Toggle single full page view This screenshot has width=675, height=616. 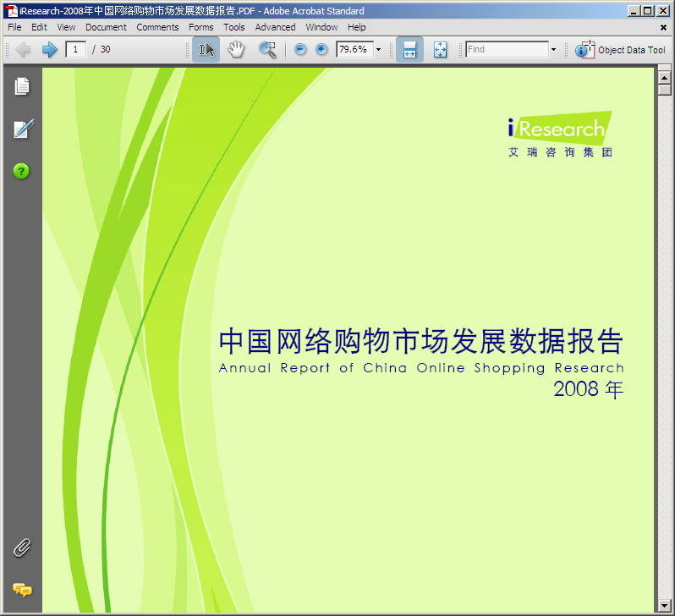pos(440,50)
